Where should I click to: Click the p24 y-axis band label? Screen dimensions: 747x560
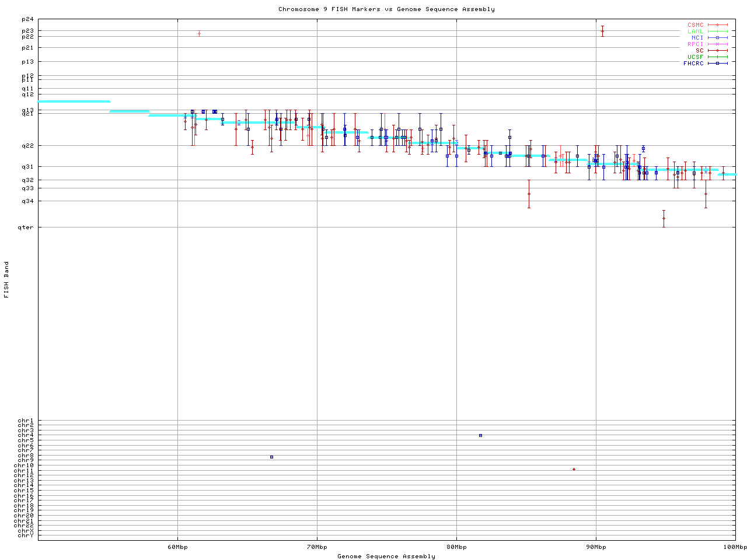tap(27, 20)
